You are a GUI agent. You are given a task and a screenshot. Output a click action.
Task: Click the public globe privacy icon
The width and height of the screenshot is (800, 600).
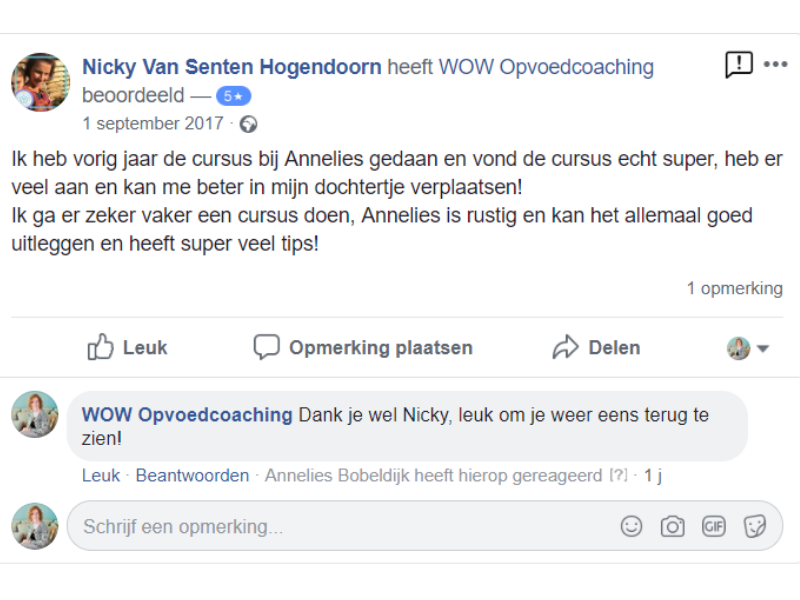click(x=248, y=124)
